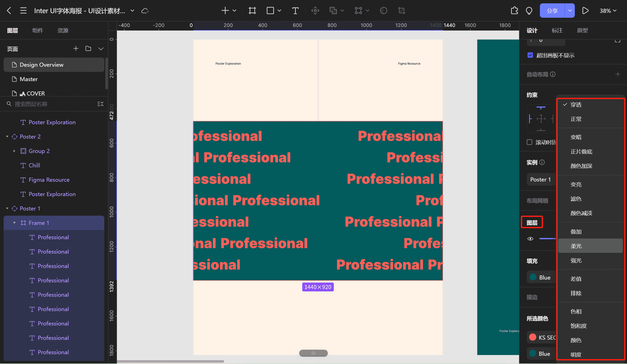Click the cloud sync status icon
Screen dimensions: 627x364
tap(145, 11)
